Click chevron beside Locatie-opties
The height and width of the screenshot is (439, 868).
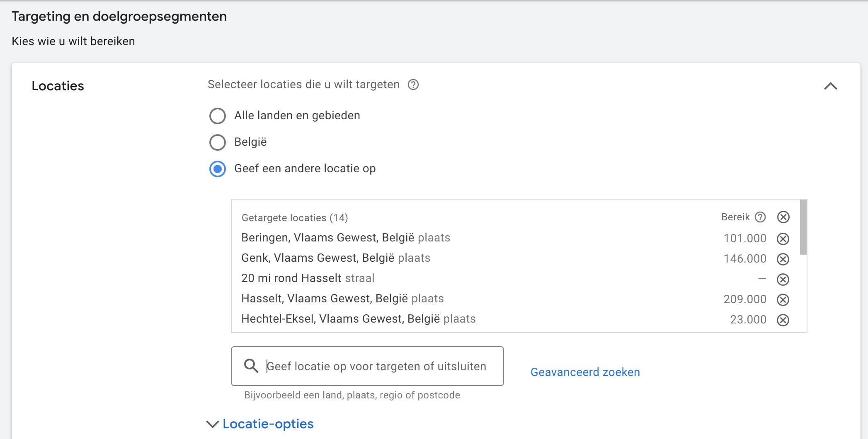pyautogui.click(x=213, y=424)
